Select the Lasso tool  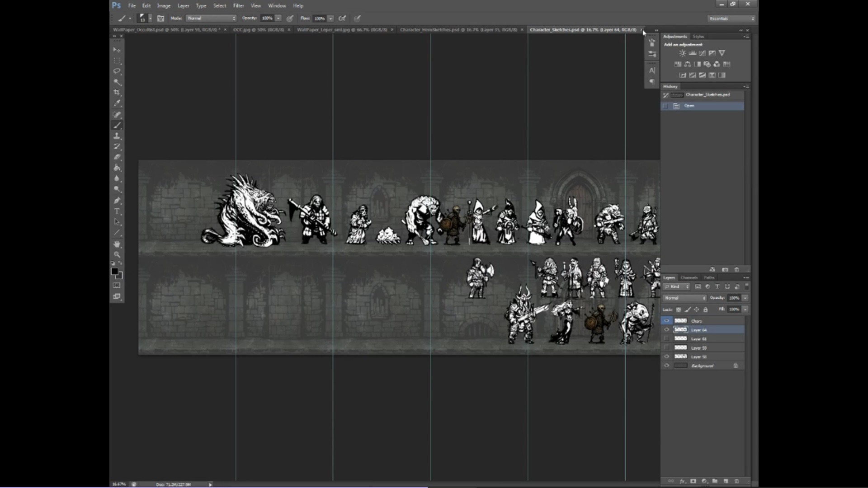117,71
